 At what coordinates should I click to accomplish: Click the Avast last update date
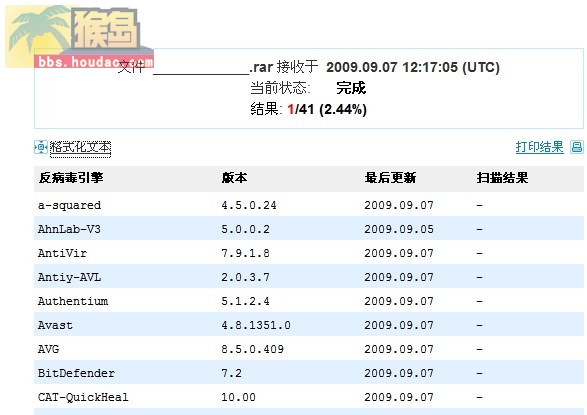pyautogui.click(x=399, y=325)
